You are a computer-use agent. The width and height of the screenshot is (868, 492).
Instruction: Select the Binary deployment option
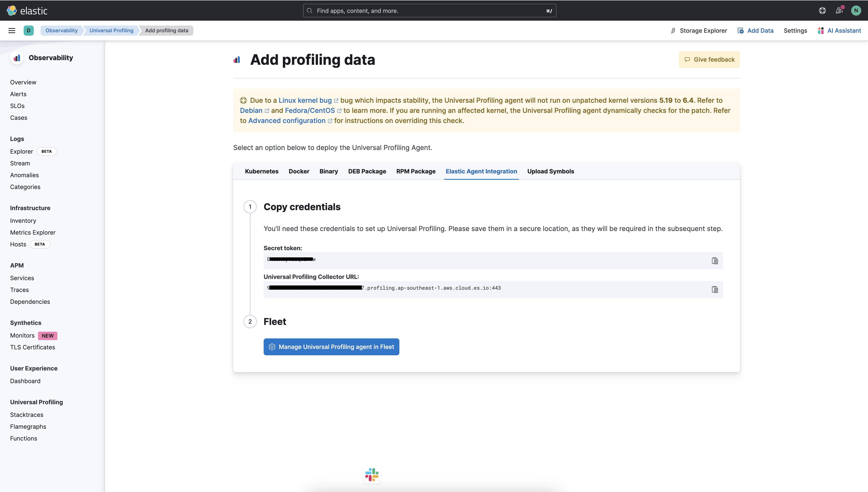328,171
